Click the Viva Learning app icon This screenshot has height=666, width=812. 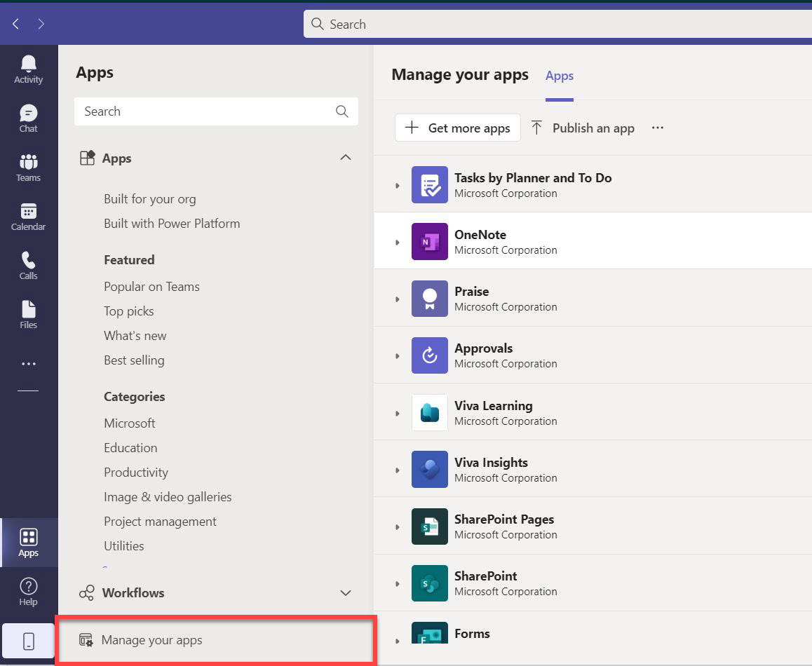pyautogui.click(x=429, y=412)
